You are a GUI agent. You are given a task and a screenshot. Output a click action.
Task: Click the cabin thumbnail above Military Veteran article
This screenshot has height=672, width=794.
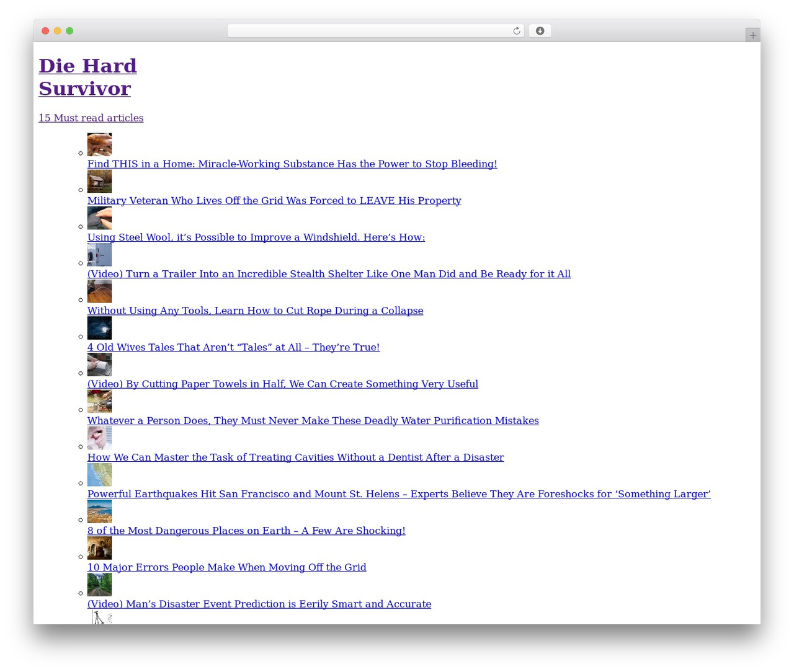pos(99,181)
